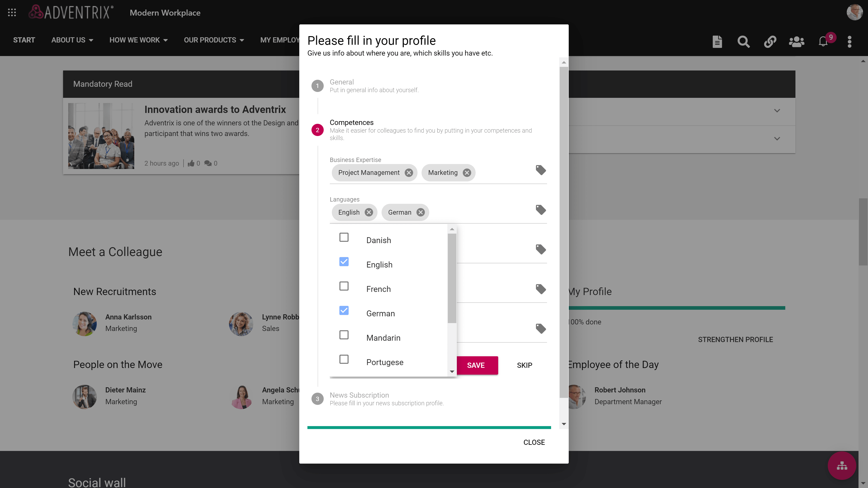This screenshot has width=868, height=488.
Task: Open the document icon in toolbar
Action: [717, 41]
